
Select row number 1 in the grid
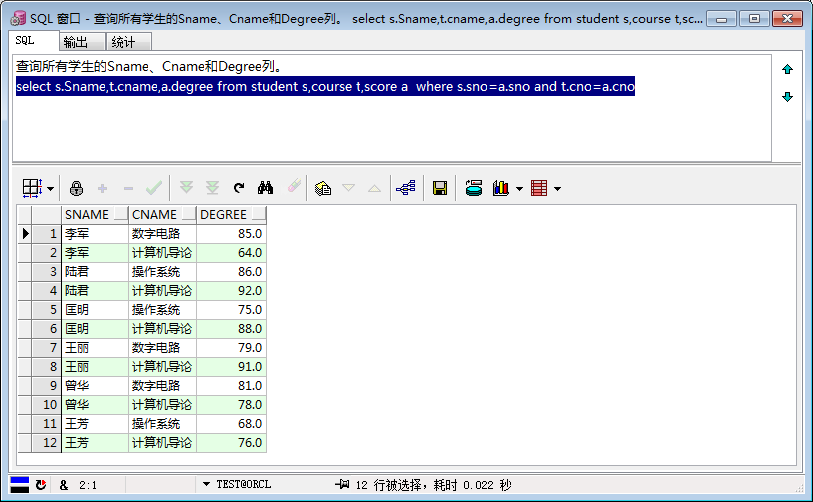coord(47,234)
